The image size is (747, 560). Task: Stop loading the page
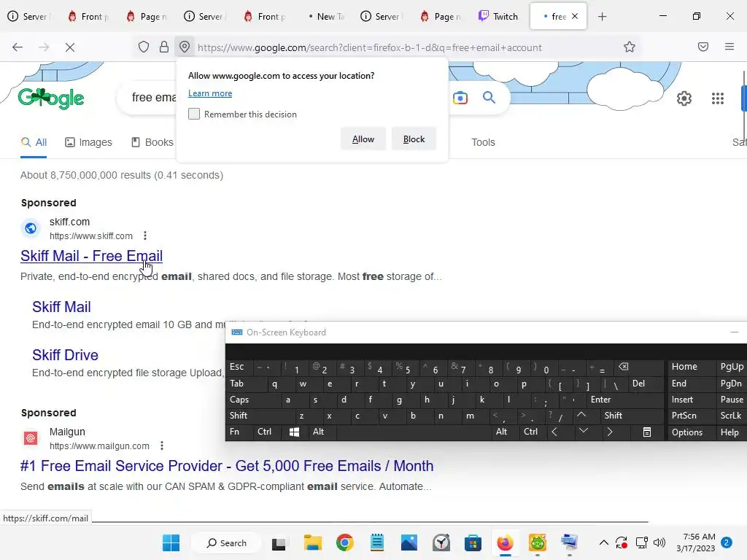[x=69, y=47]
